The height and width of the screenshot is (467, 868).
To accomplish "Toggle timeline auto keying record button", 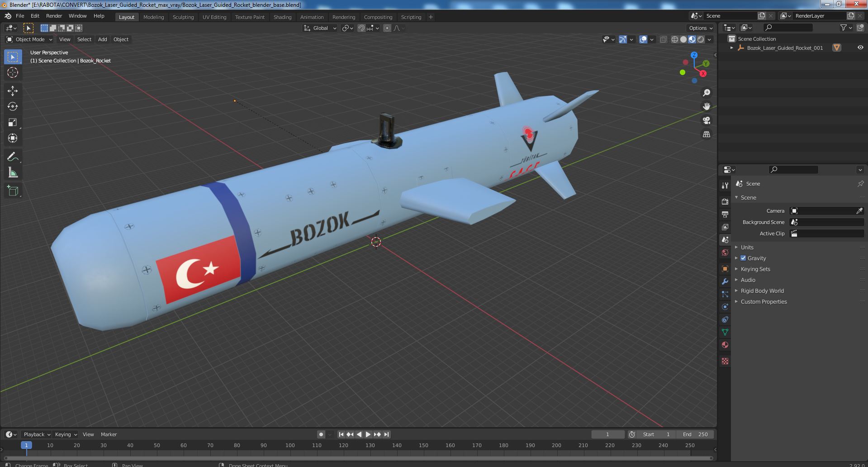I will pos(321,434).
